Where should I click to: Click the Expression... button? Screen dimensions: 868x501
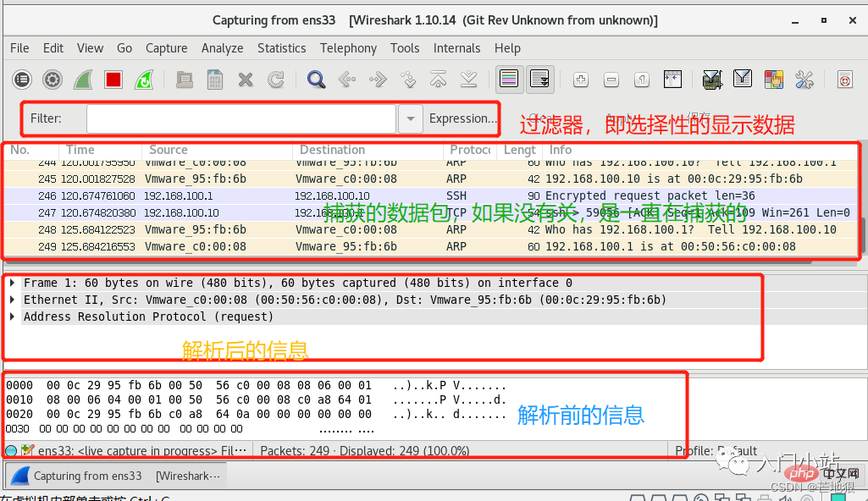[462, 118]
